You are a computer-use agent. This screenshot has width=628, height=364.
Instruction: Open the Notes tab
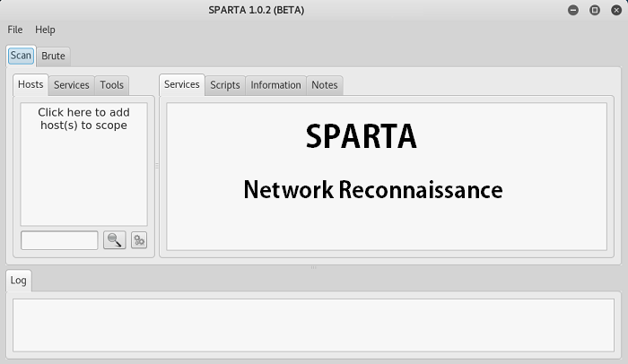click(x=325, y=85)
